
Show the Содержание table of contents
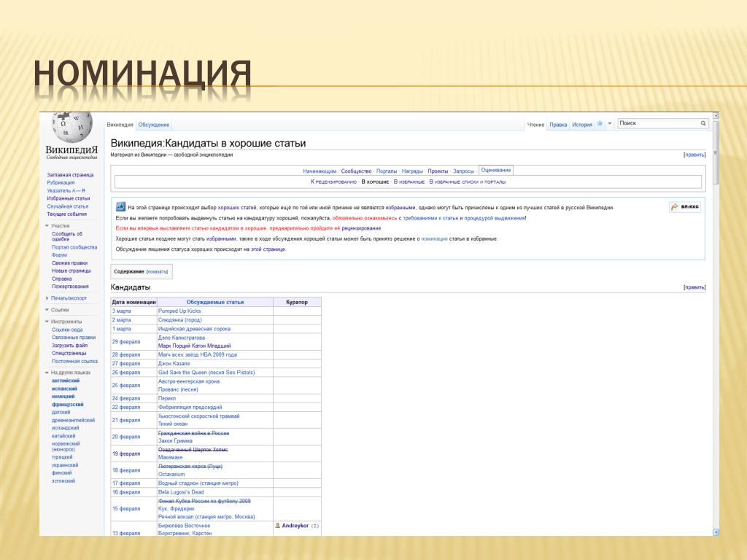click(x=158, y=272)
